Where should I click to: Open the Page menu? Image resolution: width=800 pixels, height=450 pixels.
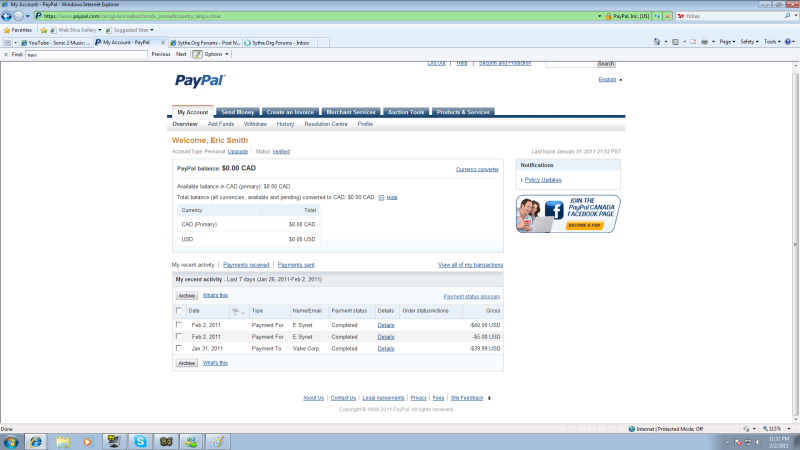(728, 42)
